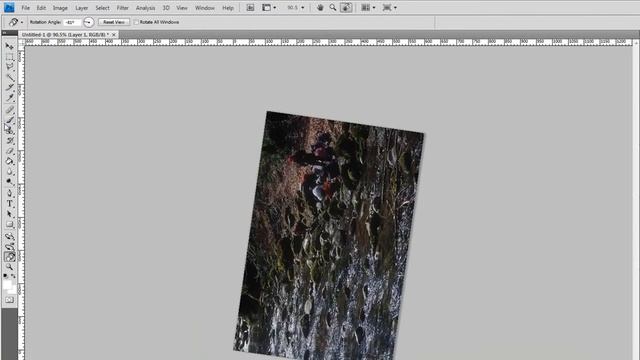Image resolution: width=640 pixels, height=360 pixels.
Task: Select the Paint Bucket tool
Action: pyautogui.click(x=9, y=162)
